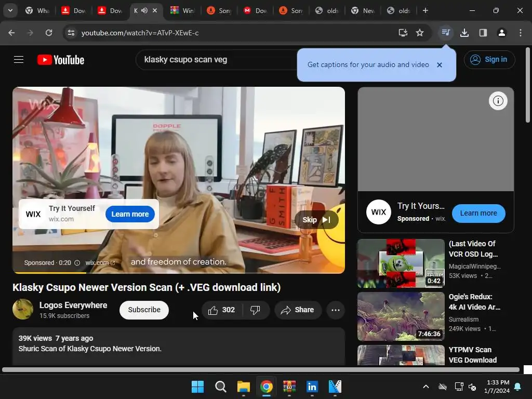Share this video
This screenshot has height=399, width=532.
tap(298, 310)
